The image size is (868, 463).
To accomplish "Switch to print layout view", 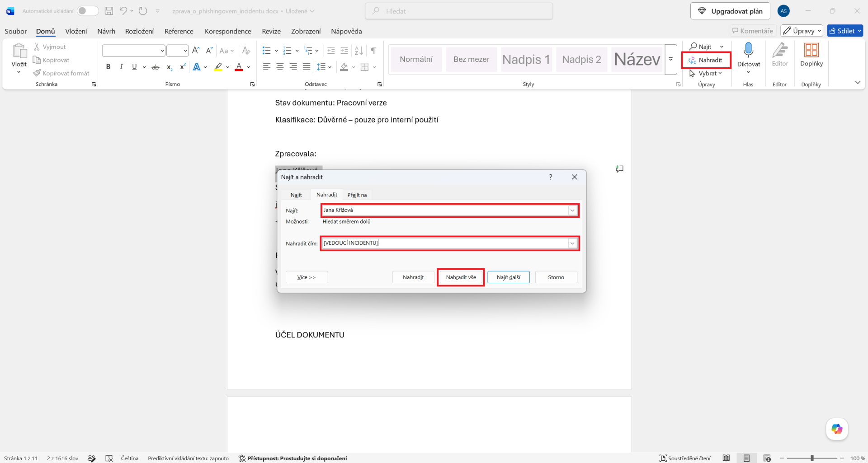I will click(746, 458).
